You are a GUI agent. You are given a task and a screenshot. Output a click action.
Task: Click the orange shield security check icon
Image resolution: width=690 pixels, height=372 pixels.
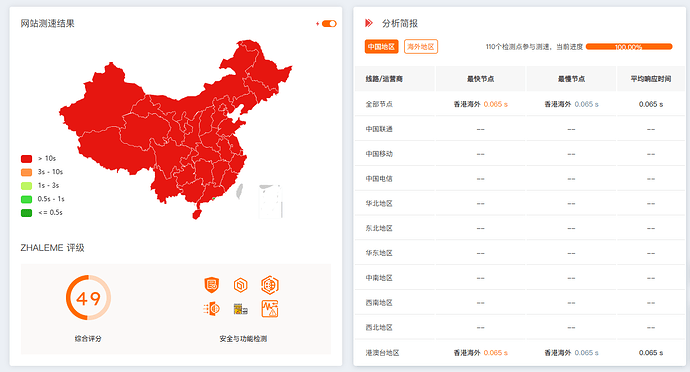click(x=212, y=285)
